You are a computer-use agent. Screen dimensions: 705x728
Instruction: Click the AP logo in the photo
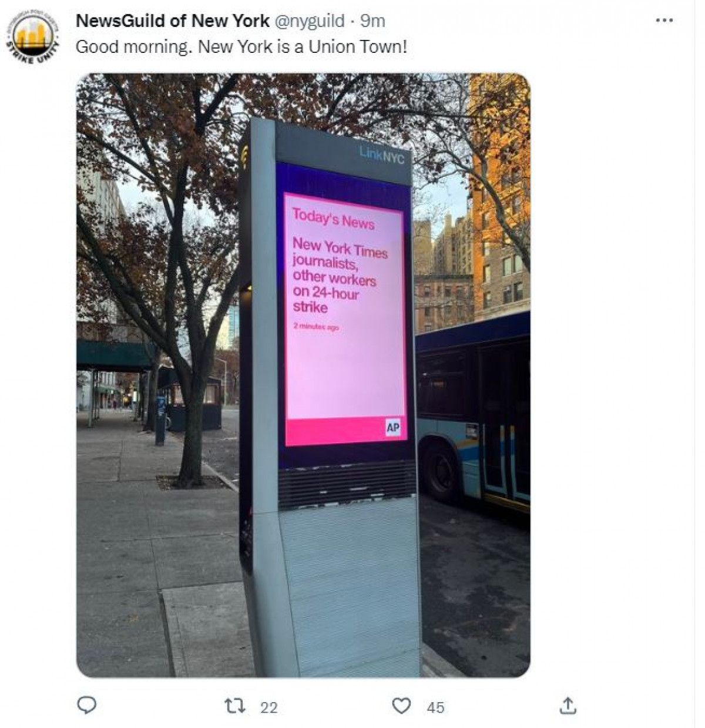point(393,428)
